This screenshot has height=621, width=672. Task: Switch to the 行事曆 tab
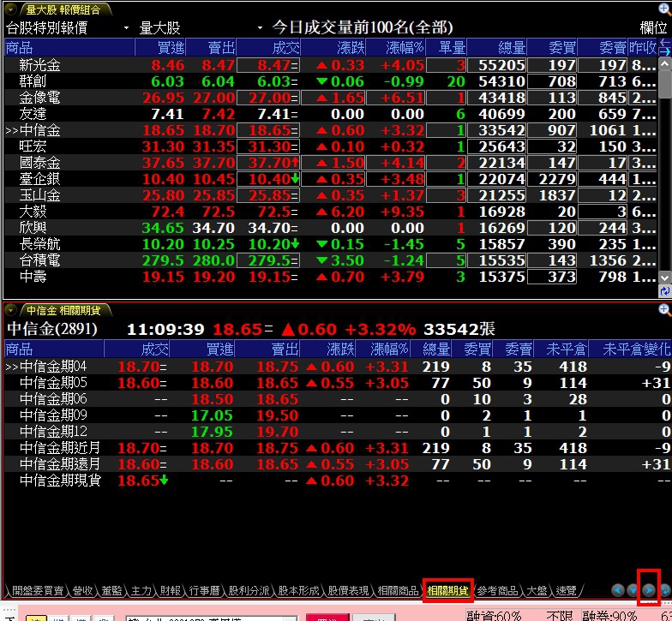click(204, 591)
